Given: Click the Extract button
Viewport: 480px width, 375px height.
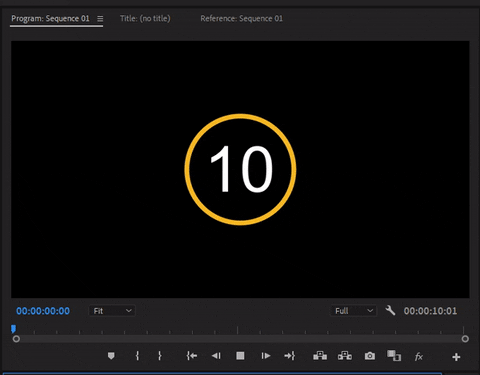Looking at the screenshot, I should coord(345,356).
